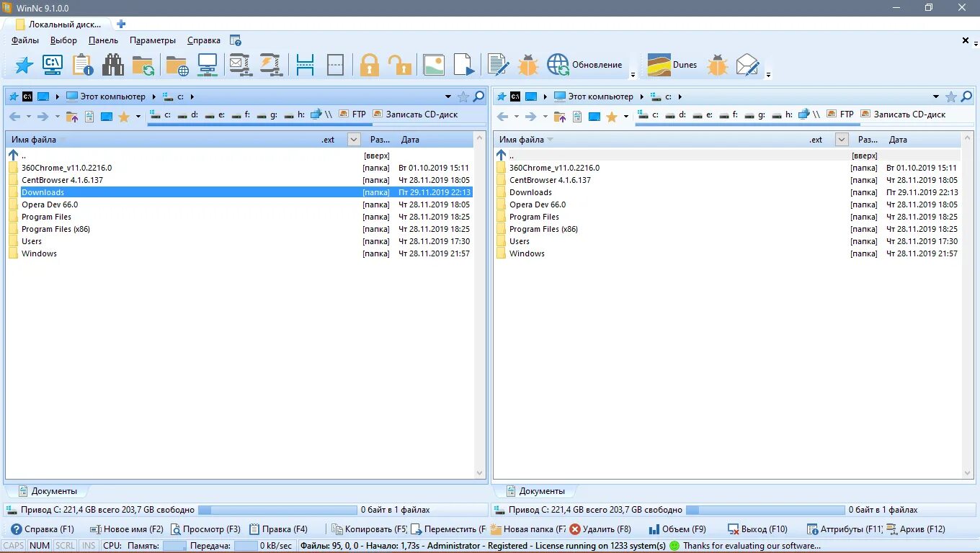Click the network computer toolbar icon
The image size is (980, 553).
(x=208, y=65)
